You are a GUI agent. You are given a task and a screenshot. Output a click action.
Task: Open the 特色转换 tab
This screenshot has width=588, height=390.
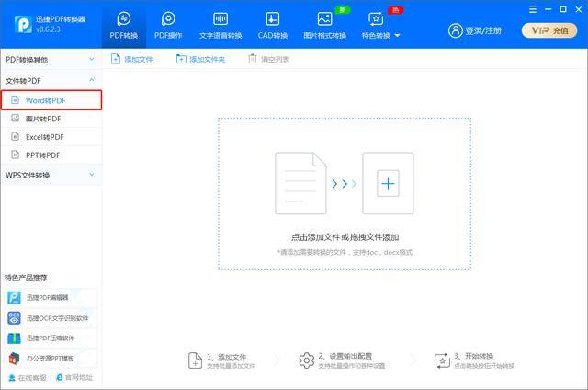376,26
